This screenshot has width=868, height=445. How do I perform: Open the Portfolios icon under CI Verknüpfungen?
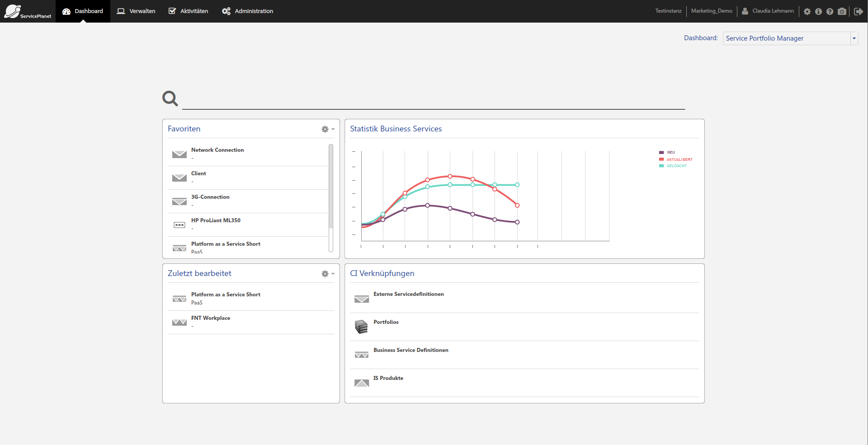(361, 327)
